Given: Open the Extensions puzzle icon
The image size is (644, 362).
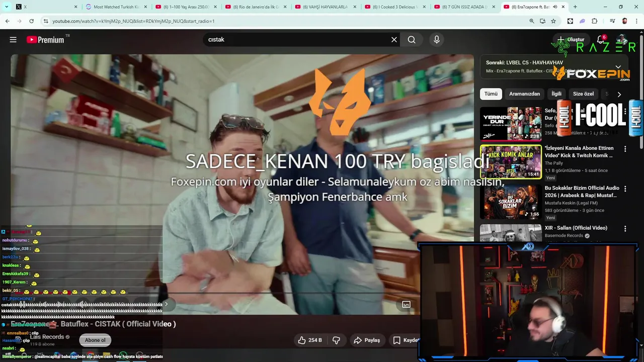Looking at the screenshot, I should 594,21.
